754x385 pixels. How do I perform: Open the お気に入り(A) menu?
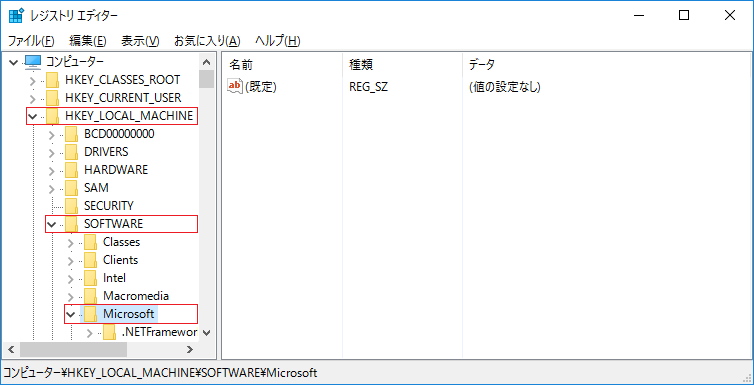tap(207, 41)
